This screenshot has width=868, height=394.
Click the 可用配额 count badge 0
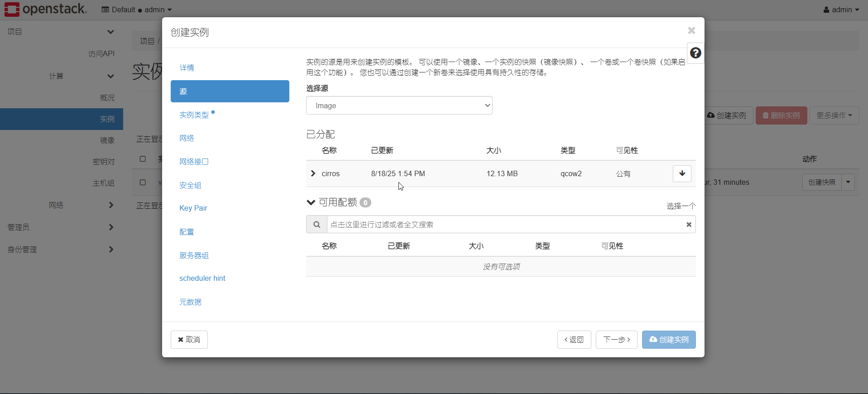pyautogui.click(x=365, y=202)
